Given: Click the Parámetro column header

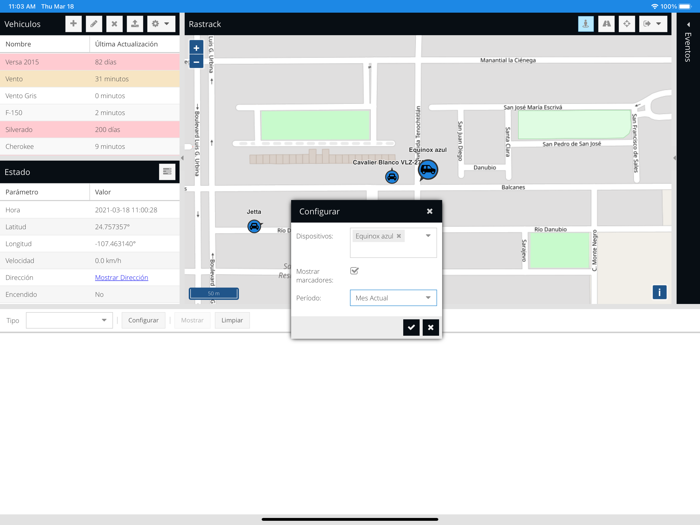Looking at the screenshot, I should [45, 192].
